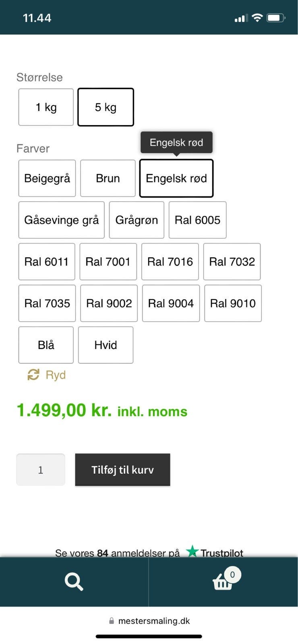Pick colour Ral 6005
298x644 pixels.
tap(197, 220)
